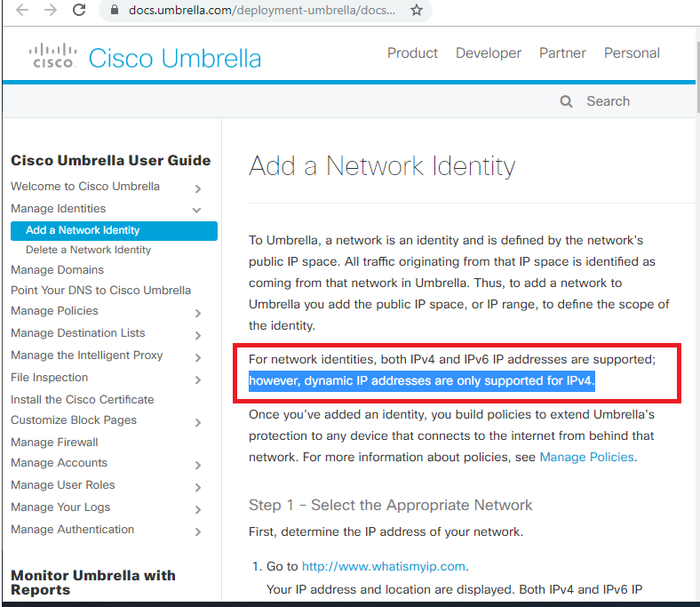Image resolution: width=700 pixels, height=607 pixels.
Task: Click the Add a Network Identity page title
Action: 382,166
